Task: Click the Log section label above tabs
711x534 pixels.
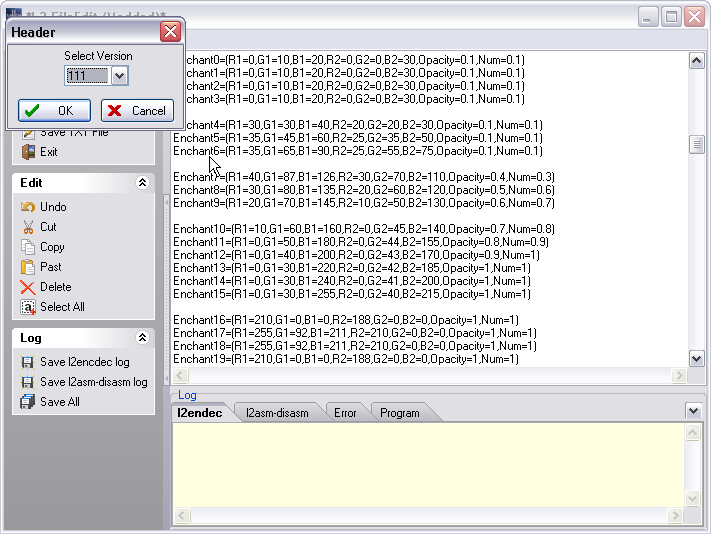Action: point(187,395)
